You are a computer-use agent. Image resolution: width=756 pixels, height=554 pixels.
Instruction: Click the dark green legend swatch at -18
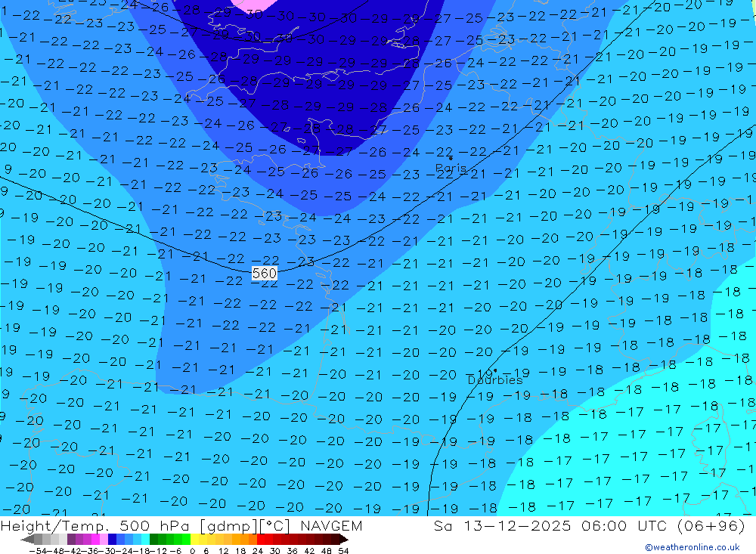point(153,540)
